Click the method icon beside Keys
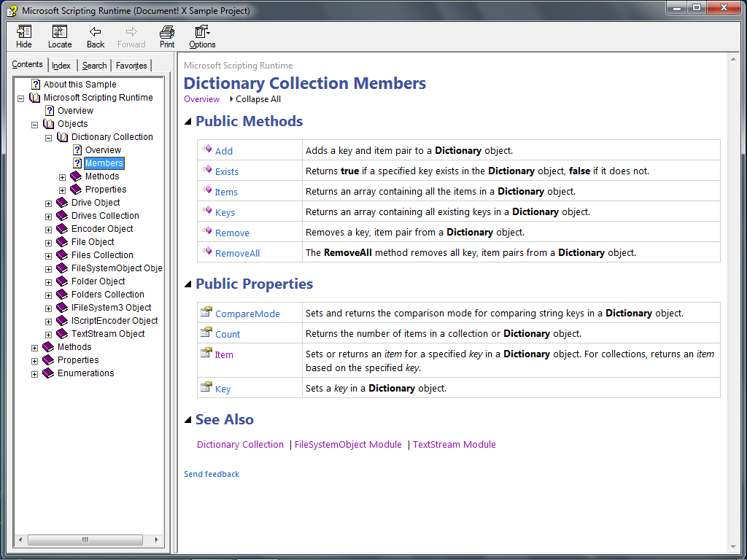 pyautogui.click(x=206, y=211)
